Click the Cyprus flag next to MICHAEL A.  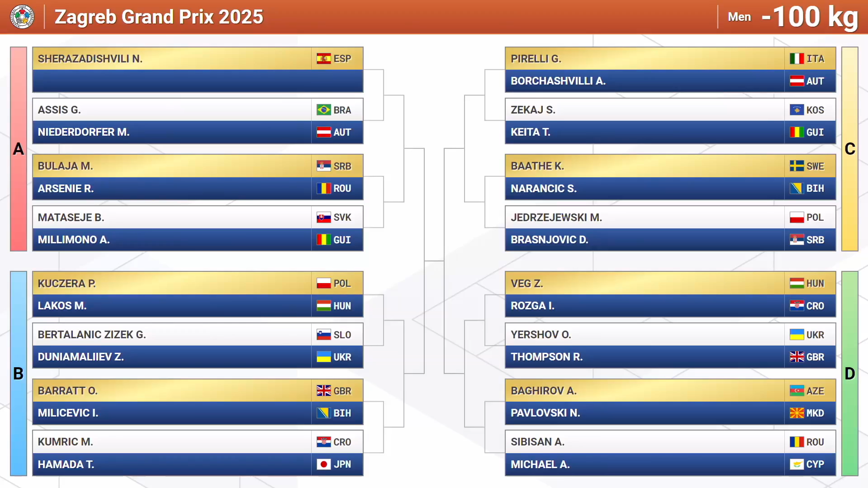797,464
